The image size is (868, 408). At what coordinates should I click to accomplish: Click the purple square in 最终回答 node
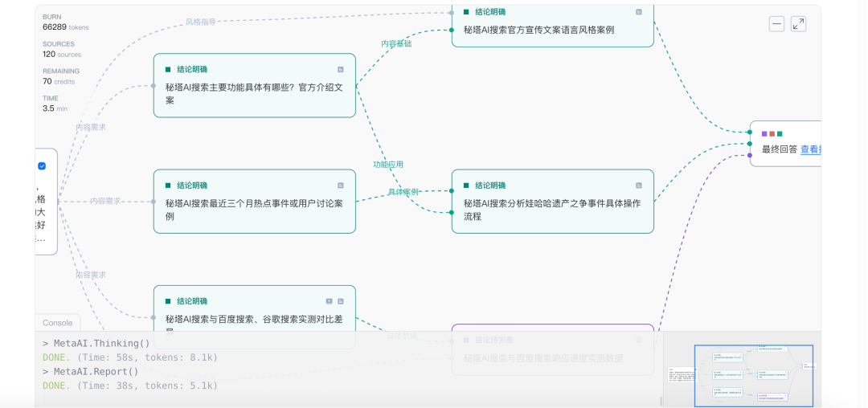tap(764, 134)
